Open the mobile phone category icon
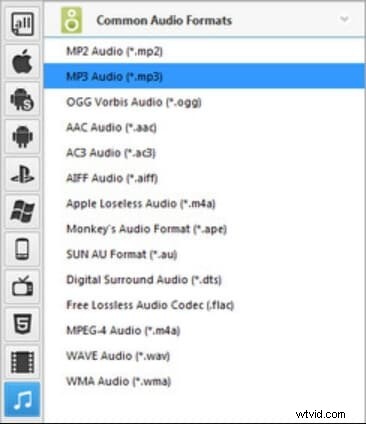This screenshot has width=366, height=424. coord(22,249)
